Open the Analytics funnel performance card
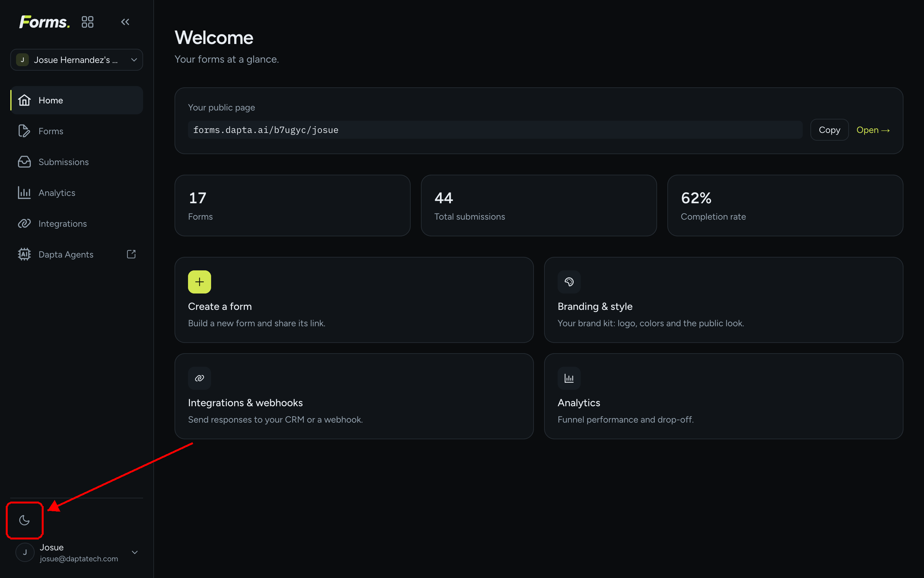 click(x=723, y=396)
